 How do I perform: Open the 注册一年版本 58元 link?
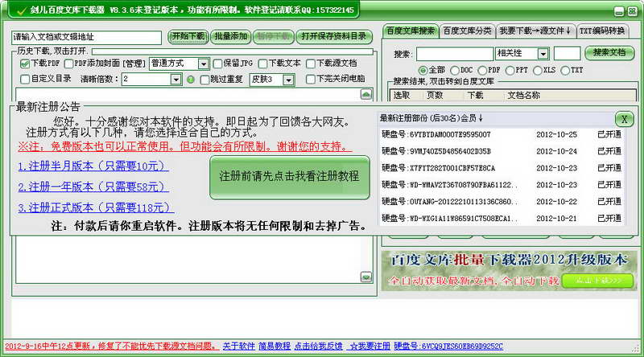(x=93, y=187)
